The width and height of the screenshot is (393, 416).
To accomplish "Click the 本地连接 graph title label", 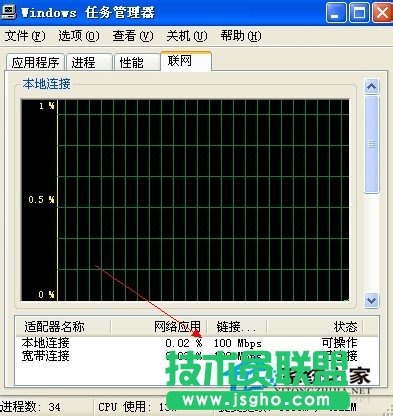I will (x=46, y=84).
